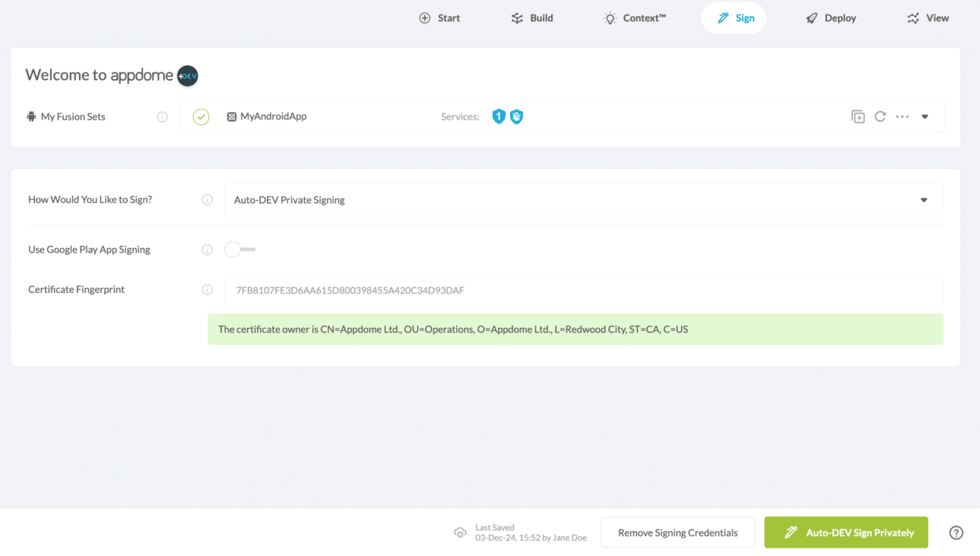
Task: Expand the Fusion Set dropdown arrow
Action: tap(924, 117)
